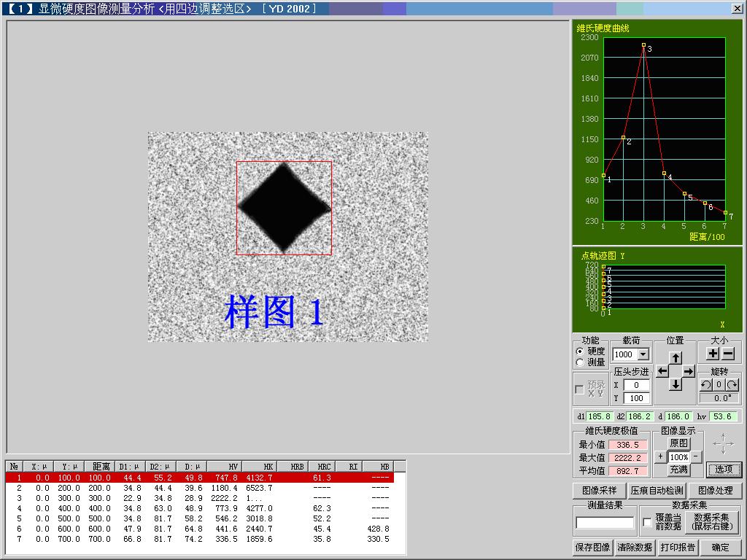Screen dimensions: 747x560
Task: Click the 压痕自动检测 button
Action: (x=657, y=491)
